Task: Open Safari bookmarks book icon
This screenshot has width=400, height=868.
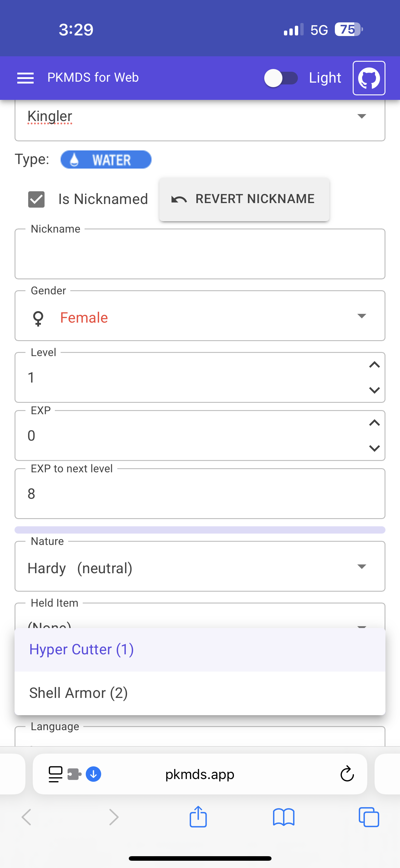Action: 283,817
